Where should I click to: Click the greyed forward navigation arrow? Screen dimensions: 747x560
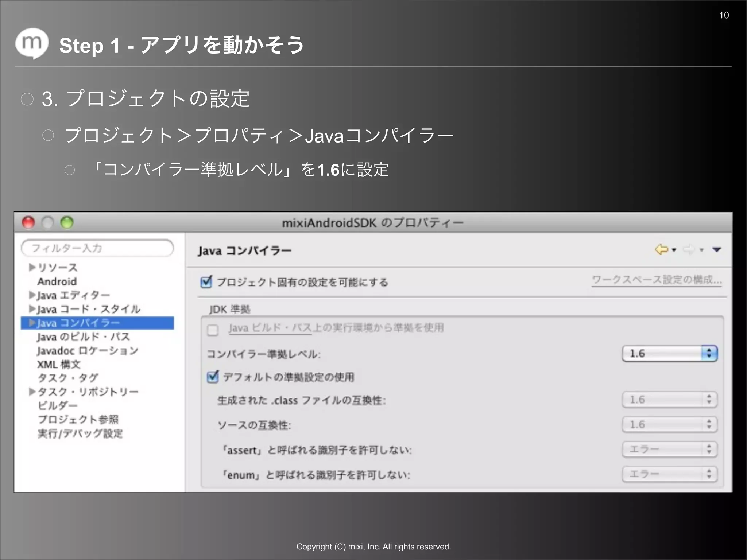click(x=689, y=250)
